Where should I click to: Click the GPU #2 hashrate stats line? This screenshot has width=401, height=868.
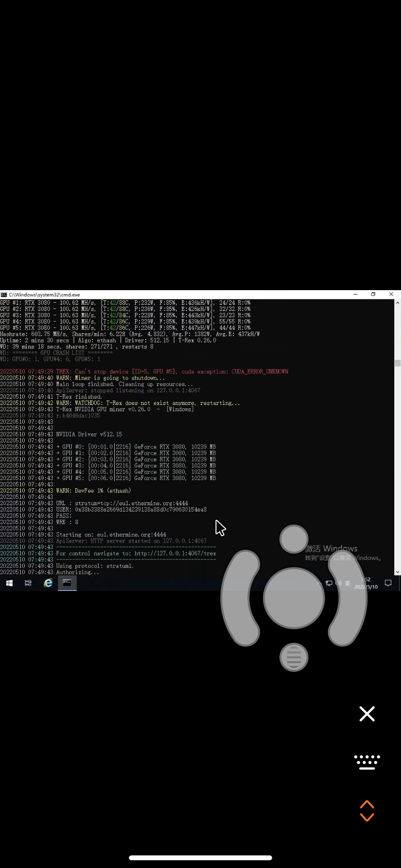coord(125,309)
